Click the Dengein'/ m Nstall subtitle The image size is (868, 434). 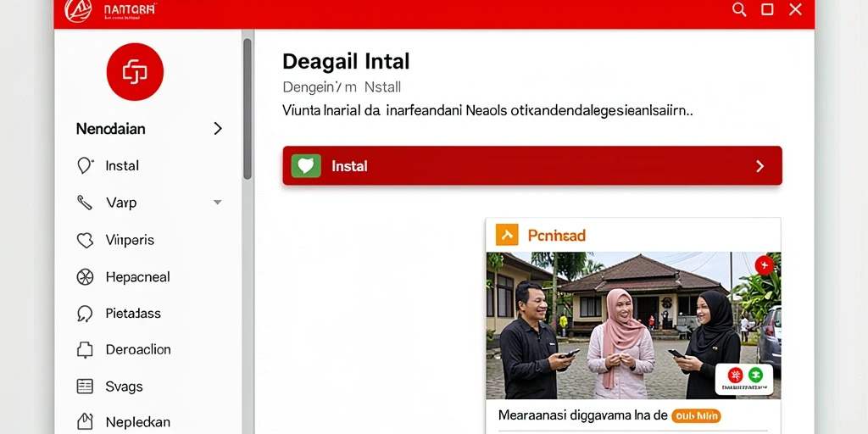pos(342,87)
